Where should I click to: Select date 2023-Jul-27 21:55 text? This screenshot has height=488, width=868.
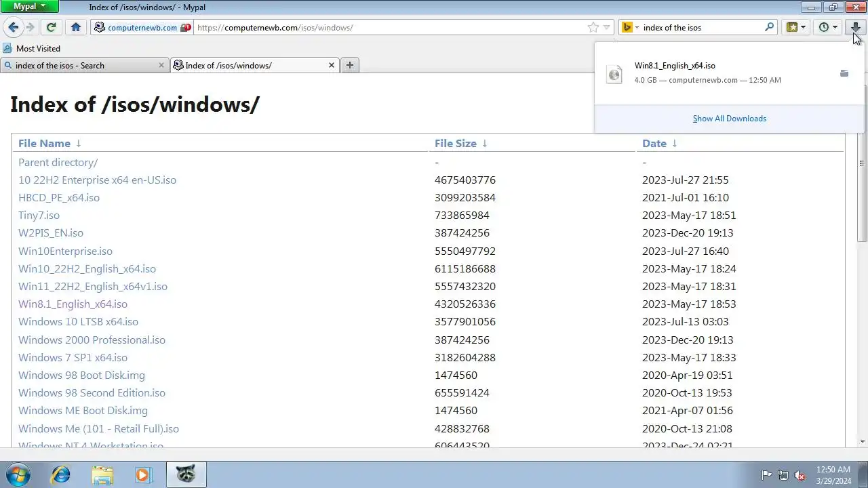686,180
